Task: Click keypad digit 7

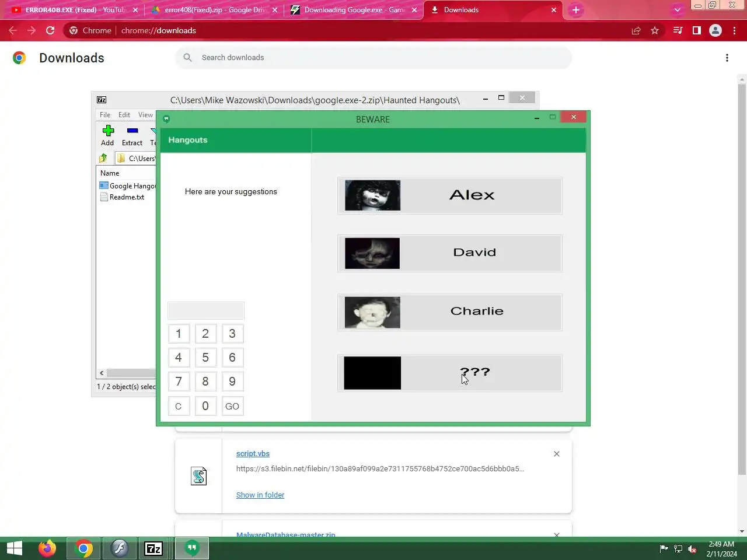Action: coord(179,381)
